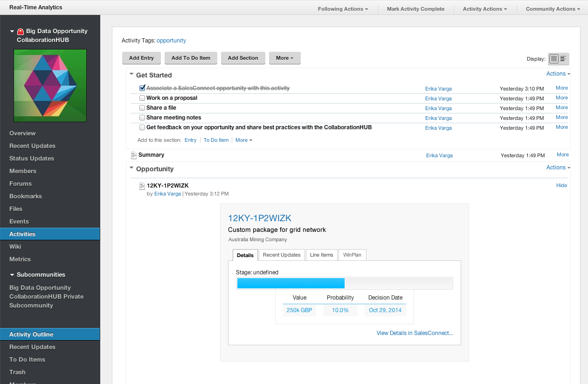
Task: Switch to compact list display view icon
Action: pos(563,59)
